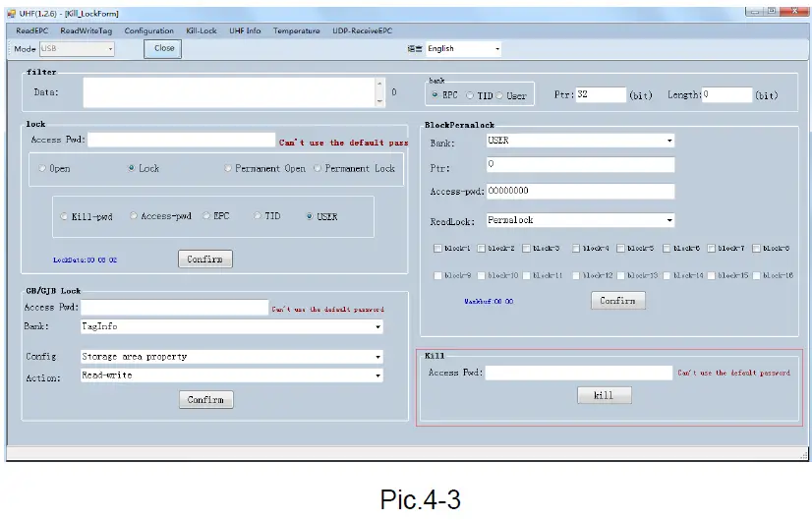
Task: Select the TID radio in lock area
Action: pos(257,216)
